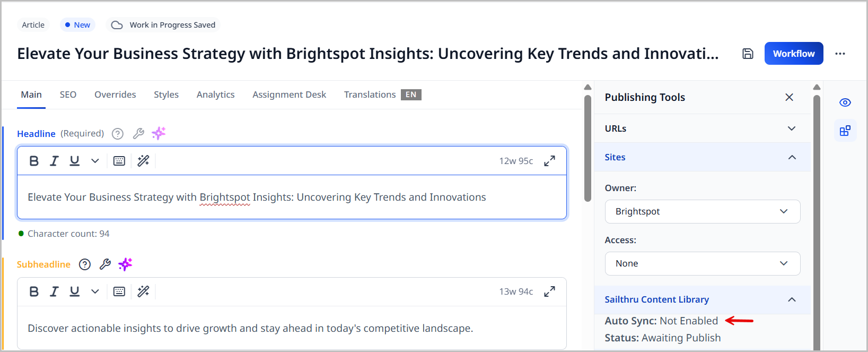The width and height of the screenshot is (868, 352).
Task: Click the Workflow button
Action: (x=793, y=54)
